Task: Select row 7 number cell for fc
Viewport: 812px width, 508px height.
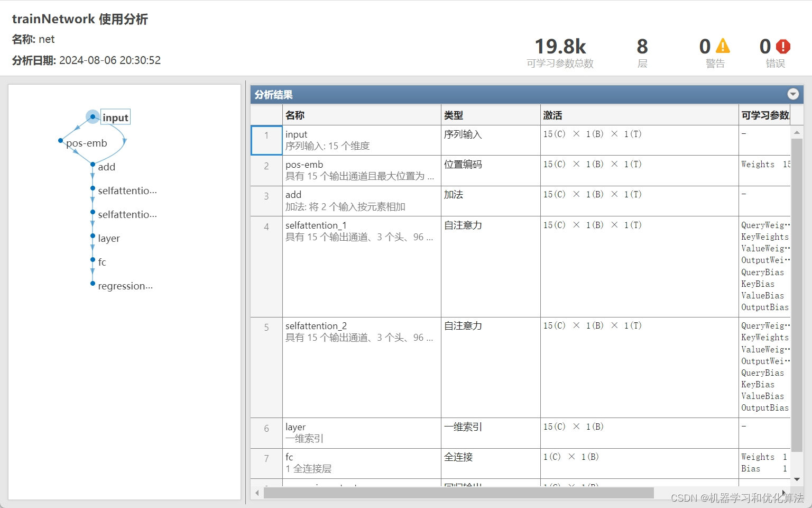Action: [x=266, y=464]
